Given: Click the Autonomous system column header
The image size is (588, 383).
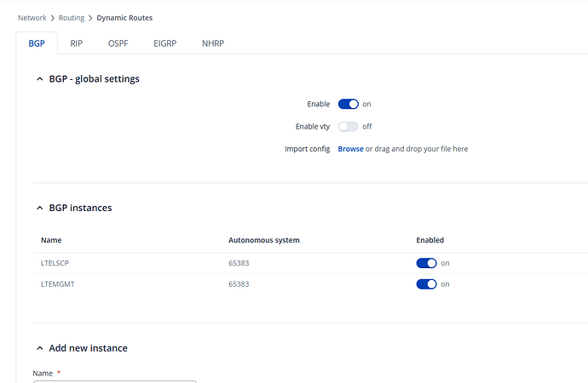Looking at the screenshot, I should (264, 240).
